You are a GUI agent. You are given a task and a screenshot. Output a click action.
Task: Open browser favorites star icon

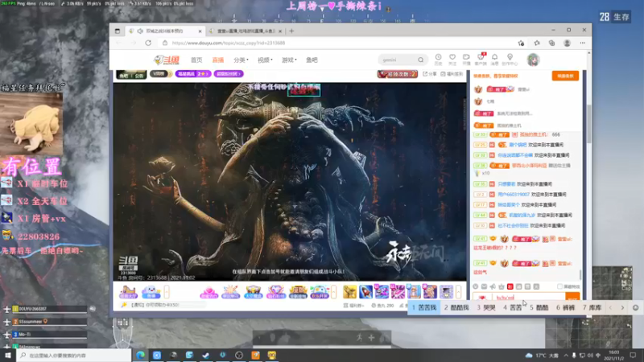[537, 43]
